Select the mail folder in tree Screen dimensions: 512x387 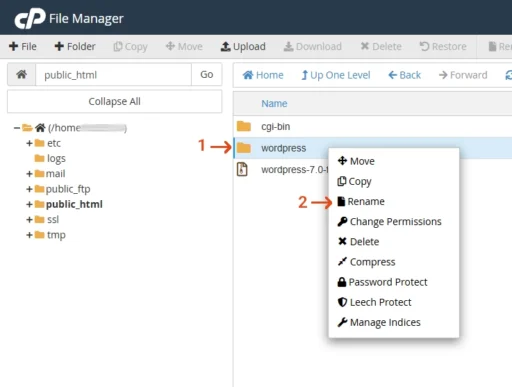coord(55,174)
